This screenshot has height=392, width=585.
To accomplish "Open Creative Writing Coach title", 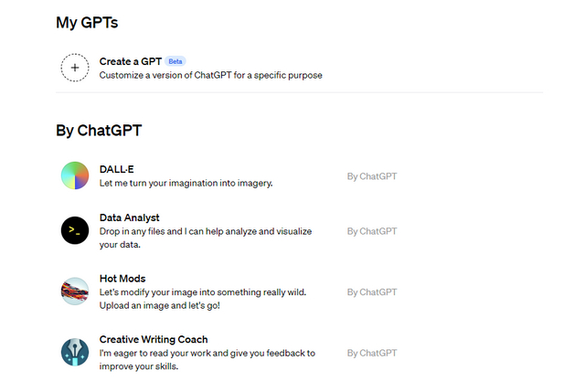I will (x=154, y=339).
